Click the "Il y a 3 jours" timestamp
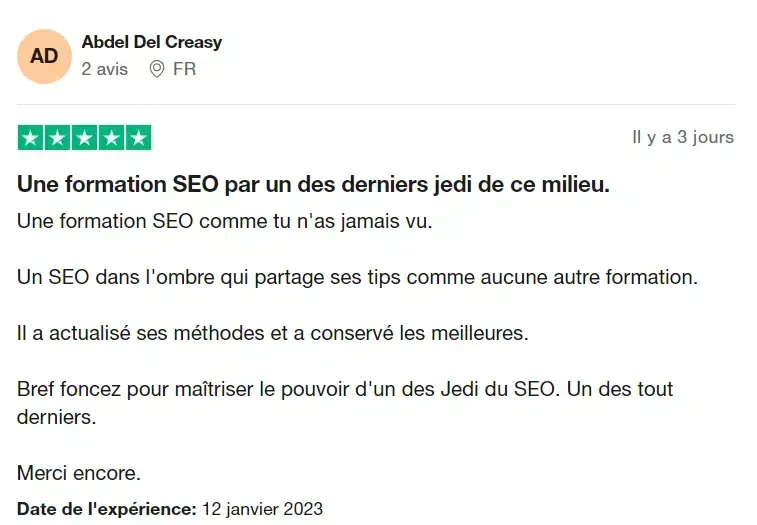This screenshot has height=525, width=757. click(x=683, y=137)
